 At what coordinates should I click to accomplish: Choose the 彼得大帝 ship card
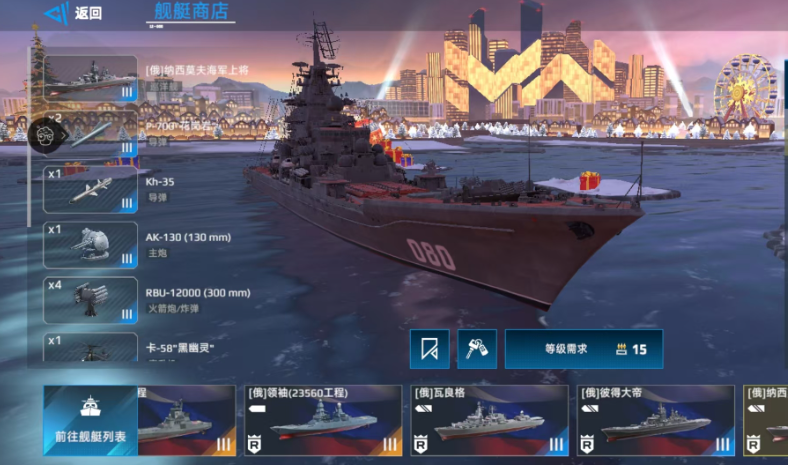point(656,421)
